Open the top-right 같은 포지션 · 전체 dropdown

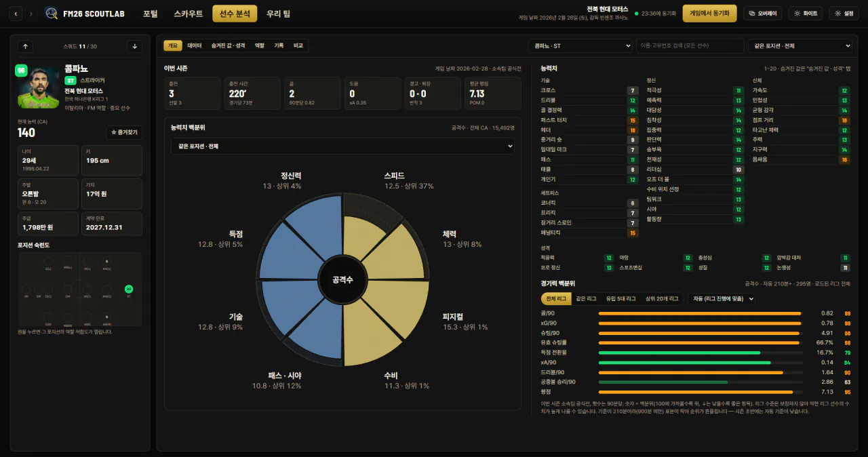[x=800, y=45]
